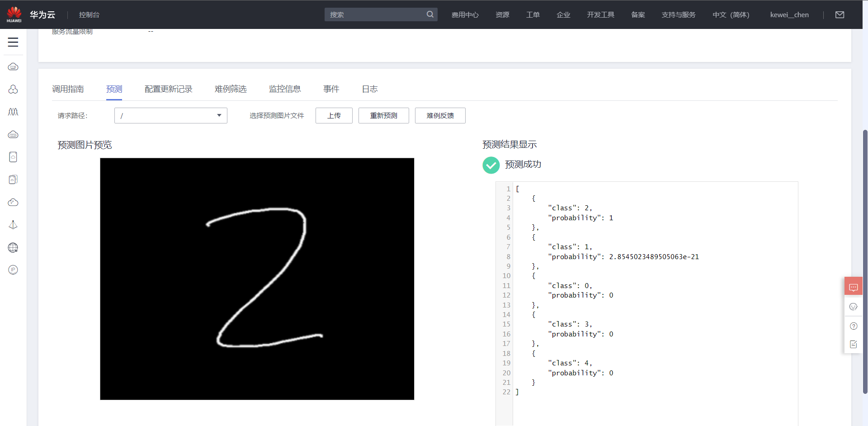Image resolution: width=868 pixels, height=426 pixels.
Task: Open the hamburger menu in sidebar
Action: [x=13, y=42]
